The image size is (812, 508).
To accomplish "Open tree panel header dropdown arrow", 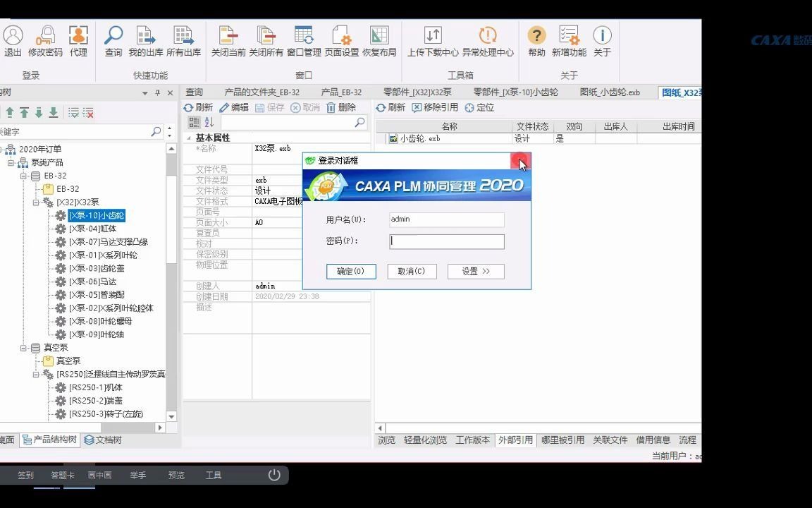I will pos(145,93).
